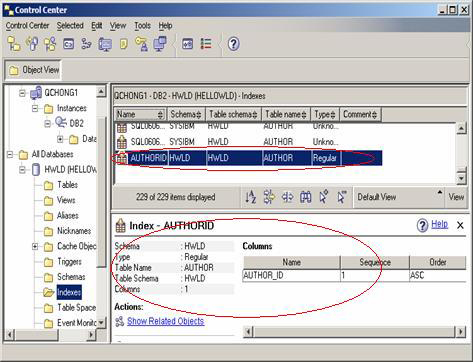
Task: Launch the Configuration Assistant icon
Action: pyautogui.click(x=160, y=44)
